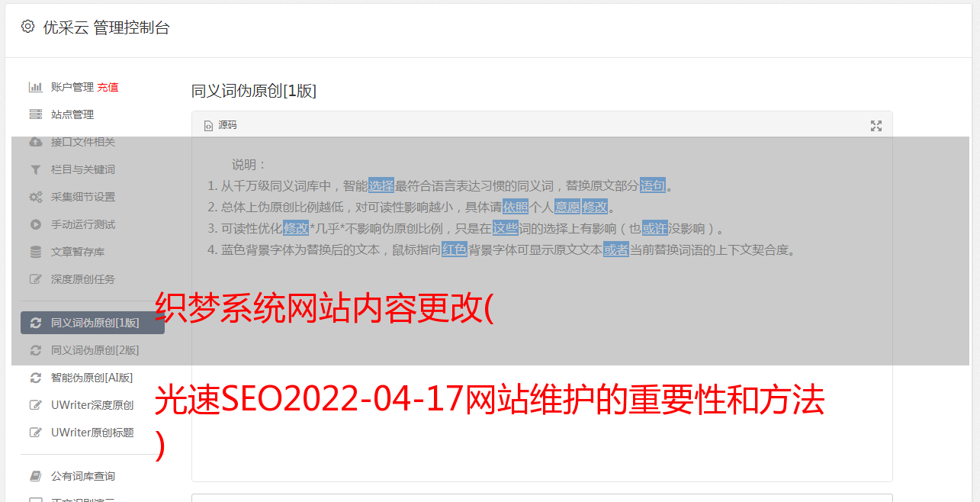
Task: Click the highlighted word 选择 in the text
Action: point(381,185)
